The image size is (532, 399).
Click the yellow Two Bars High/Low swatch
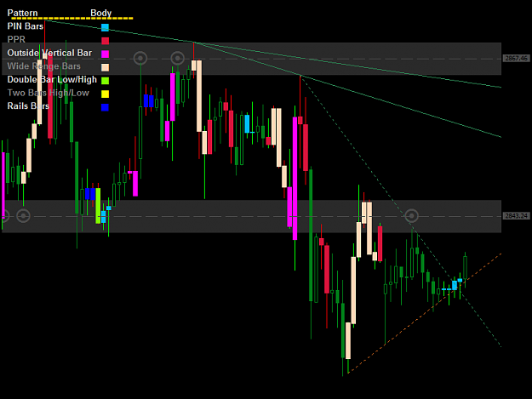tap(106, 94)
